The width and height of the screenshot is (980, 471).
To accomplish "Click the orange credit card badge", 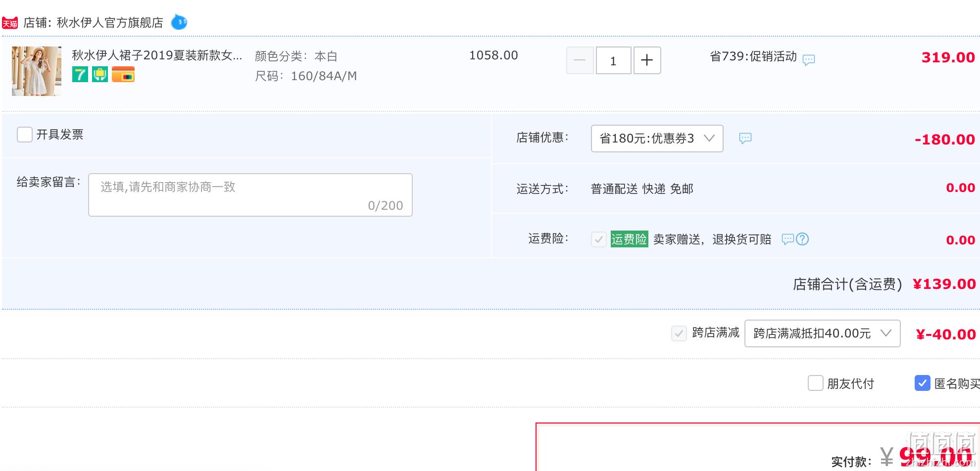I will [123, 75].
